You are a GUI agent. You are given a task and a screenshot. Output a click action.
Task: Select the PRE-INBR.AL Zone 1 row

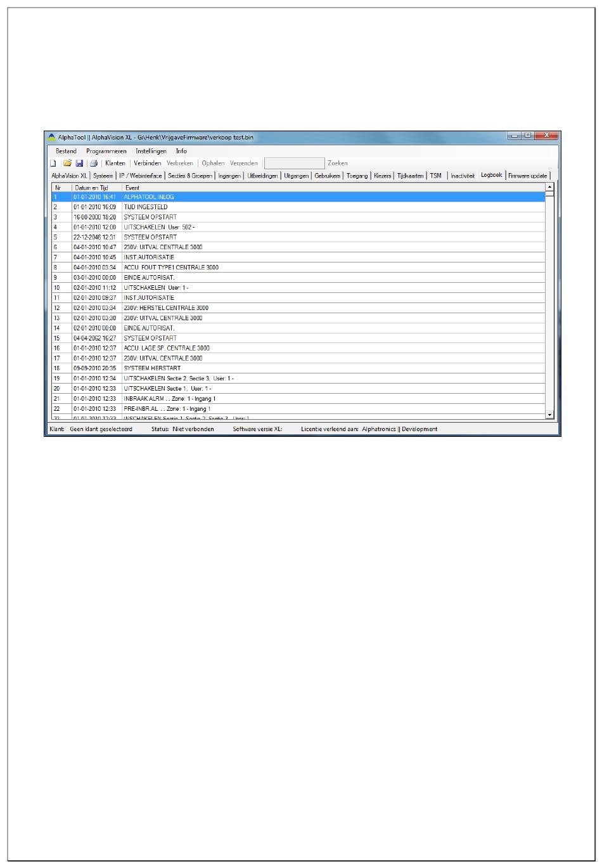tap(298, 408)
